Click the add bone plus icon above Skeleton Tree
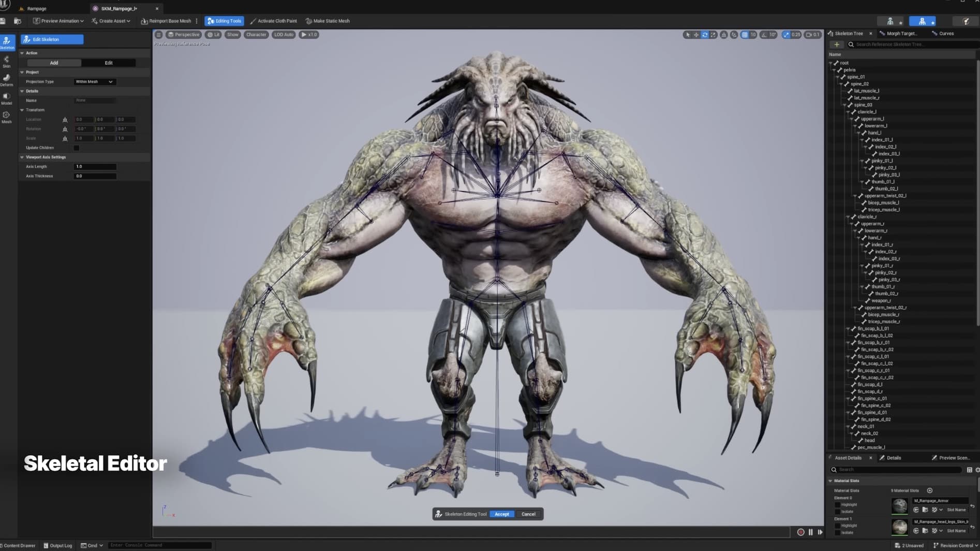Screen dimensions: 980x551 pos(837,44)
